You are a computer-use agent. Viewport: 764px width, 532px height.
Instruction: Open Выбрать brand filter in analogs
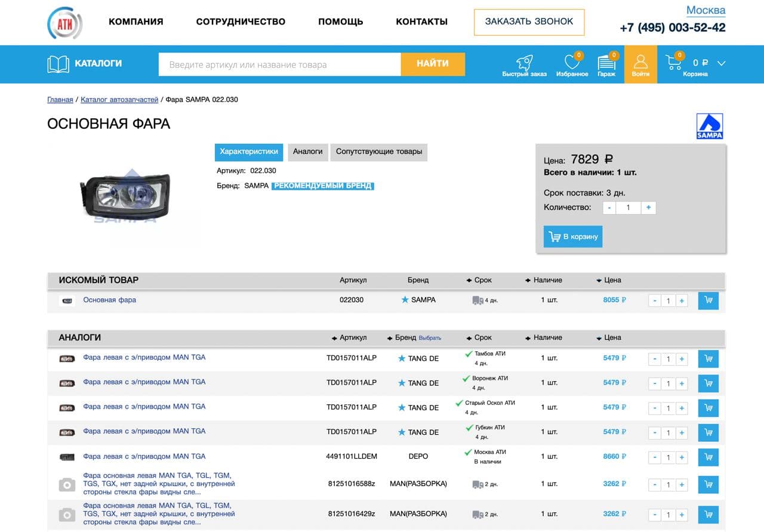[x=430, y=338]
